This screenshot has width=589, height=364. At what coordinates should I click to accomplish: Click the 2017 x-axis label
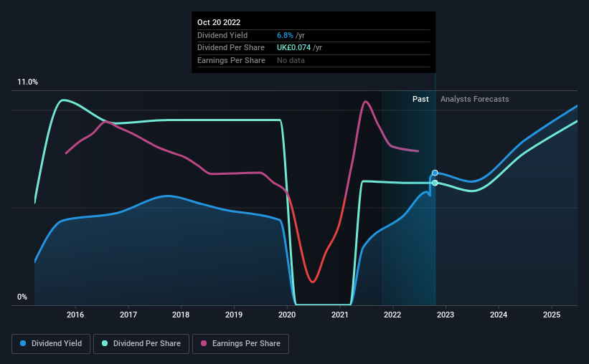[x=128, y=315]
